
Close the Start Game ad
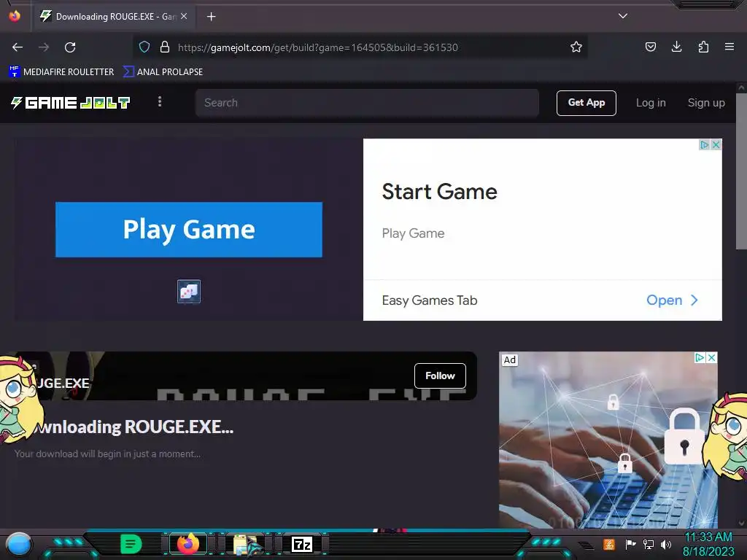(716, 145)
